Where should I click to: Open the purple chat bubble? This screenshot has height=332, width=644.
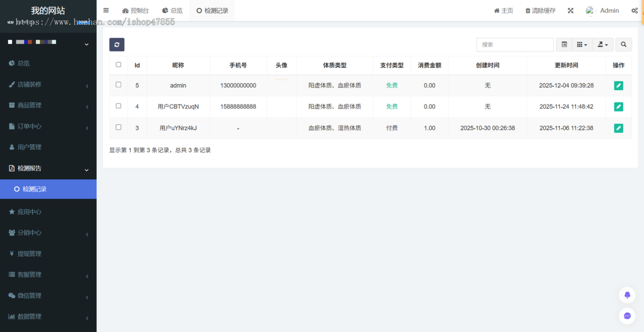[x=627, y=316]
